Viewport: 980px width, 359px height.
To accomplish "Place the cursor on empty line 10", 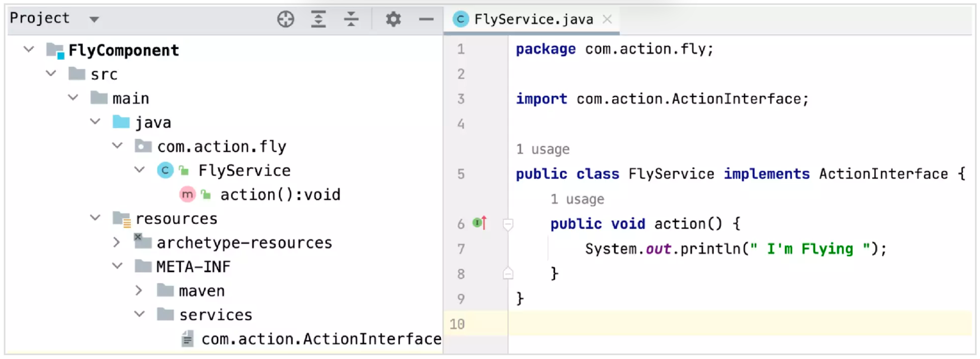I will pyautogui.click(x=715, y=324).
